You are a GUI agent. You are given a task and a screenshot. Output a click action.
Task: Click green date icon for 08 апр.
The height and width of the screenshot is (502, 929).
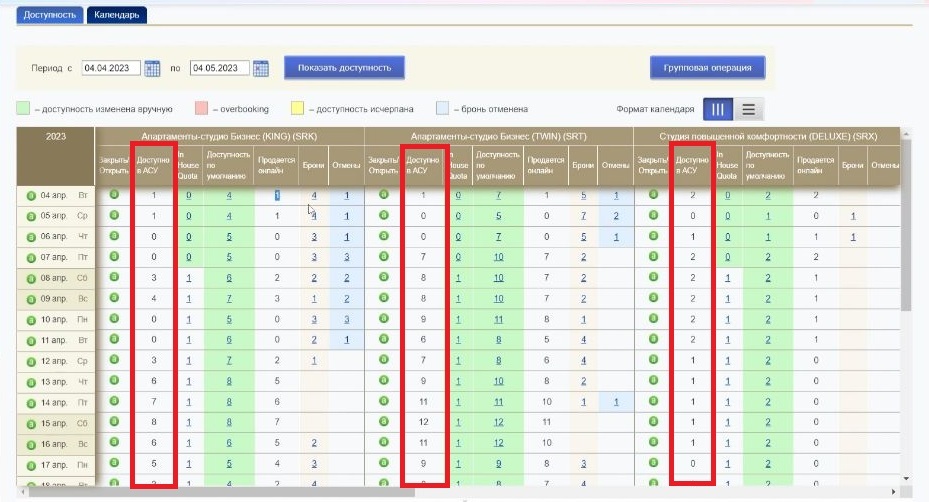click(x=31, y=279)
